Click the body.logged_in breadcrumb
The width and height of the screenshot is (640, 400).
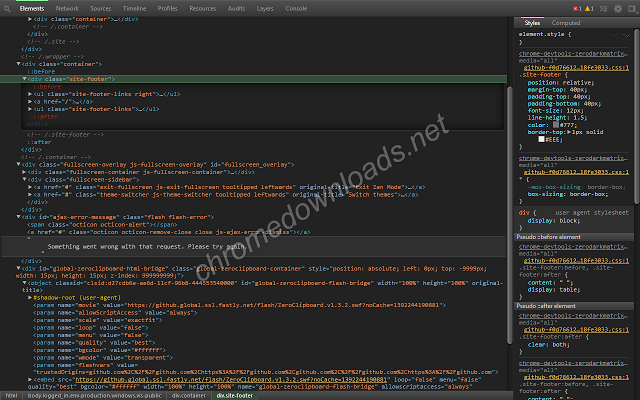(x=94, y=396)
